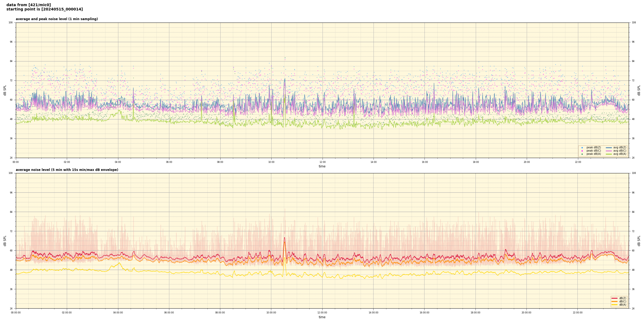644x322 pixels.
Task: Click the 06:00:00 tick label on the lower chart
Action: [x=169, y=313]
